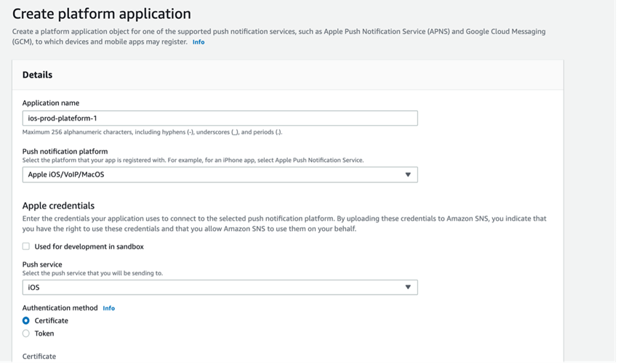The height and width of the screenshot is (364, 618).
Task: Click the dropdown arrow for Push notification platform
Action: tap(407, 175)
